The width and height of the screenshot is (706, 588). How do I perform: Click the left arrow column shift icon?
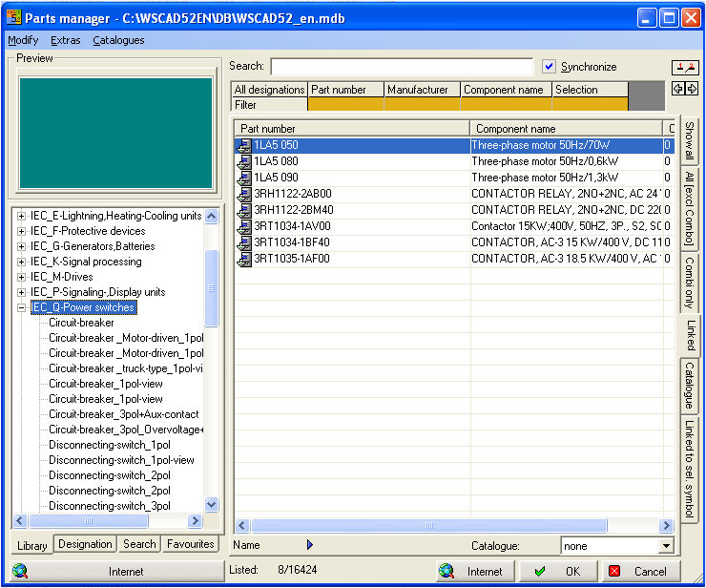click(x=677, y=89)
